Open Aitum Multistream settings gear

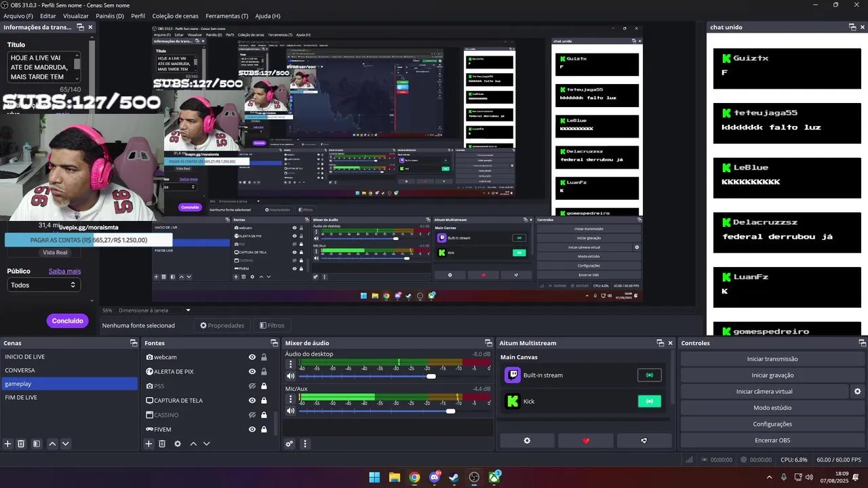coord(527,441)
